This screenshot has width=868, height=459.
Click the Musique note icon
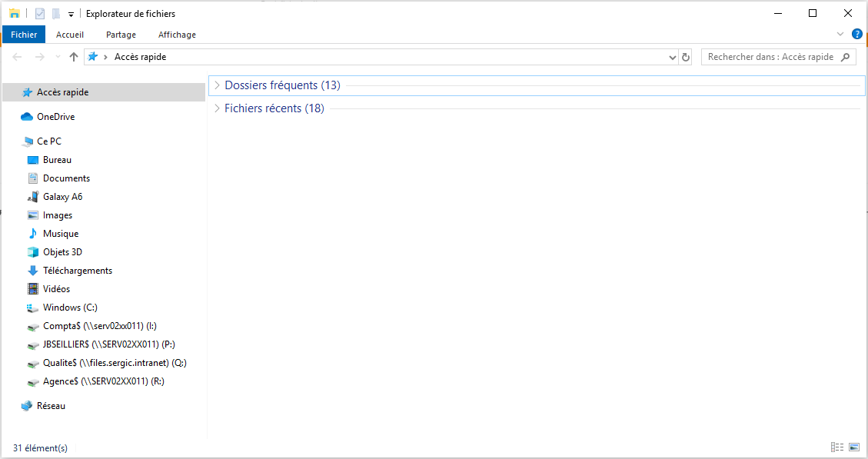point(32,234)
